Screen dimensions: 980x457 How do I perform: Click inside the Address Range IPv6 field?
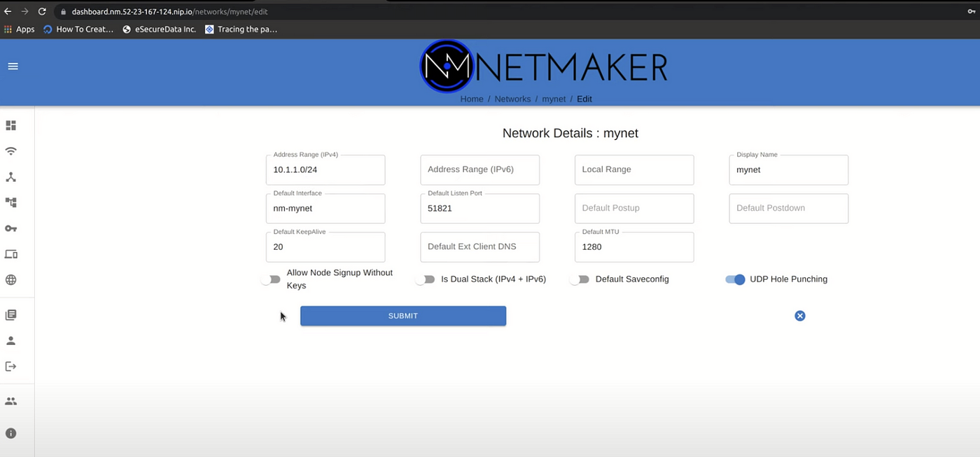[479, 169]
